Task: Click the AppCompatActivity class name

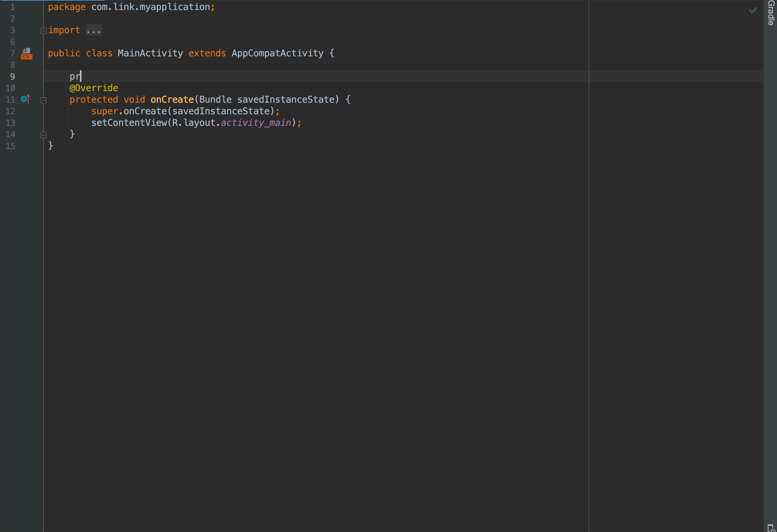Action: 277,53
